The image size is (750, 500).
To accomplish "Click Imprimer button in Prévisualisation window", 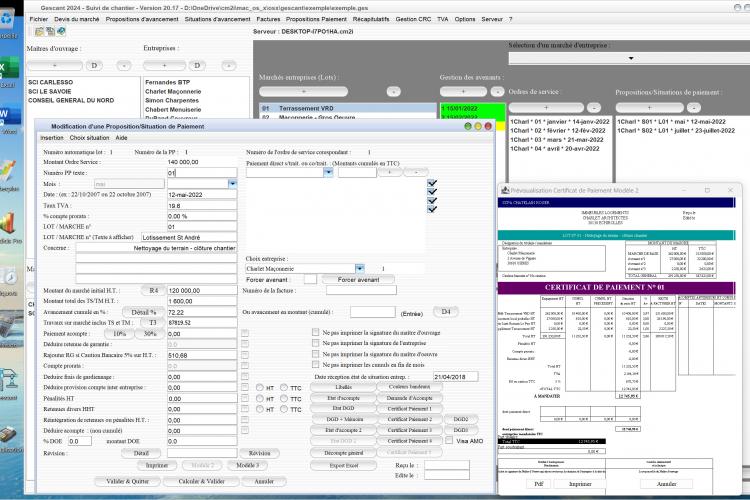I will point(580,484).
